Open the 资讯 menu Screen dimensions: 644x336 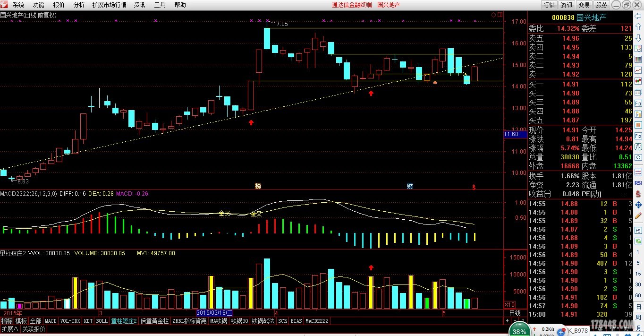(x=139, y=5)
